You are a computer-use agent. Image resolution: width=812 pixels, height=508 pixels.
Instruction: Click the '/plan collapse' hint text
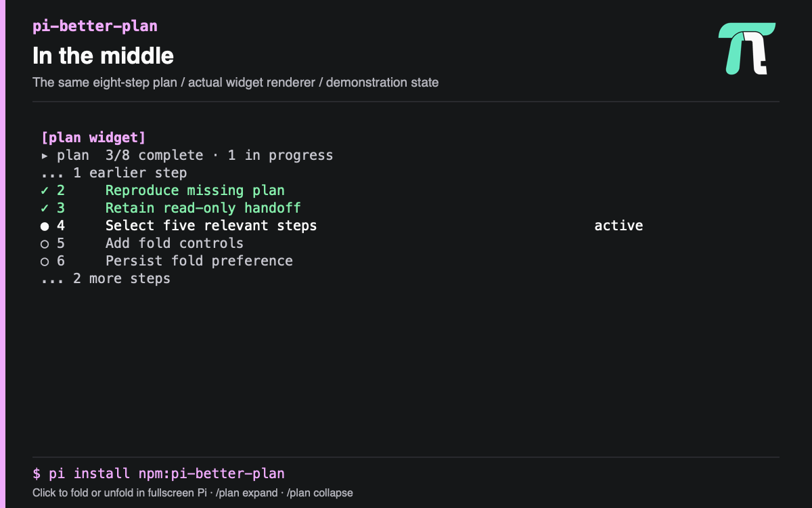pyautogui.click(x=320, y=493)
